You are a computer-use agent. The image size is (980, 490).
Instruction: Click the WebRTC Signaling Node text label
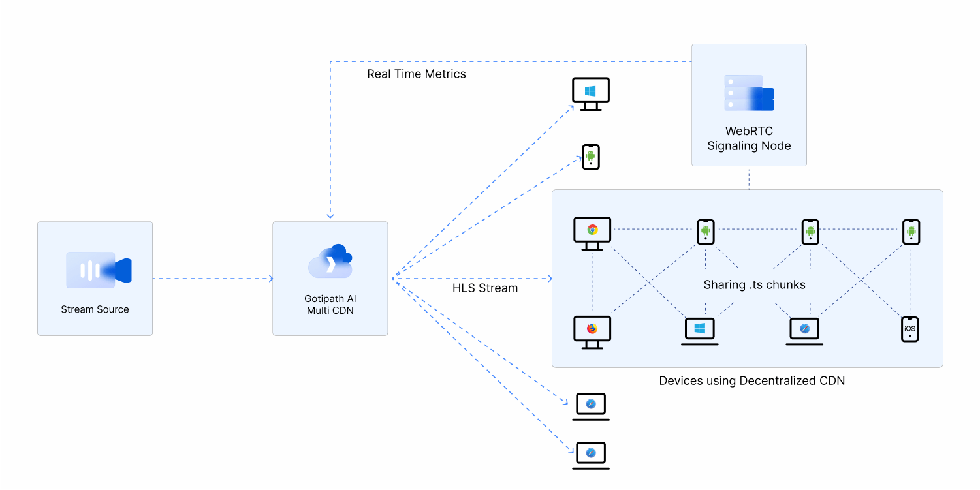(x=748, y=139)
